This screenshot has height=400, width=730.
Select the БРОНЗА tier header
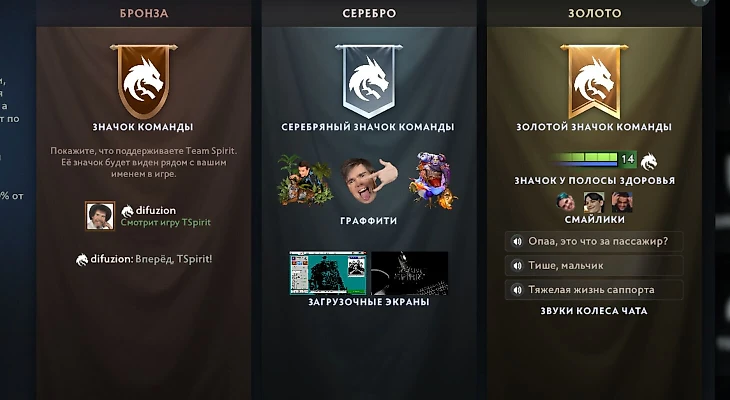coord(144,13)
